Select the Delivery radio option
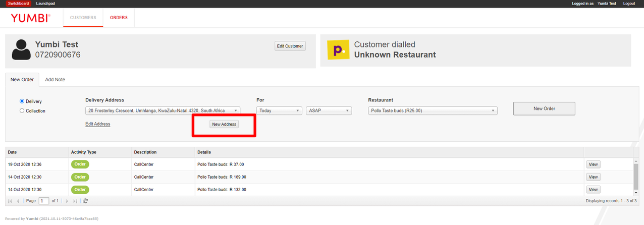644x225 pixels. [x=22, y=101]
